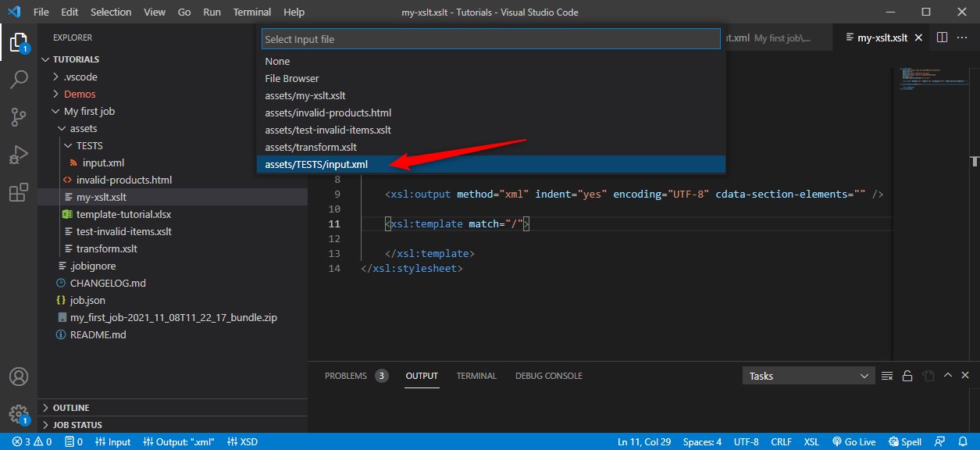Screen dimensions: 980x450
Task: Open the Manage gear icon
Action: coord(19,413)
